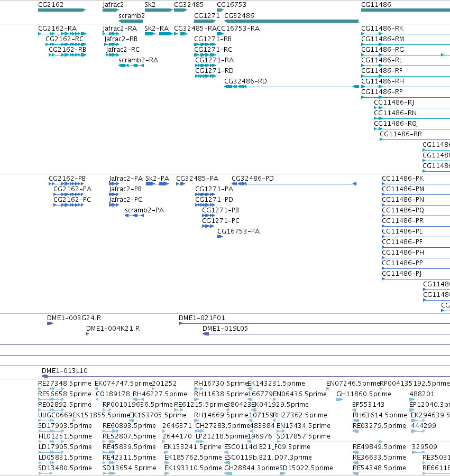The width and height of the screenshot is (450, 476).
Task: Open the CG11486 gene label
Action: tap(376, 5)
